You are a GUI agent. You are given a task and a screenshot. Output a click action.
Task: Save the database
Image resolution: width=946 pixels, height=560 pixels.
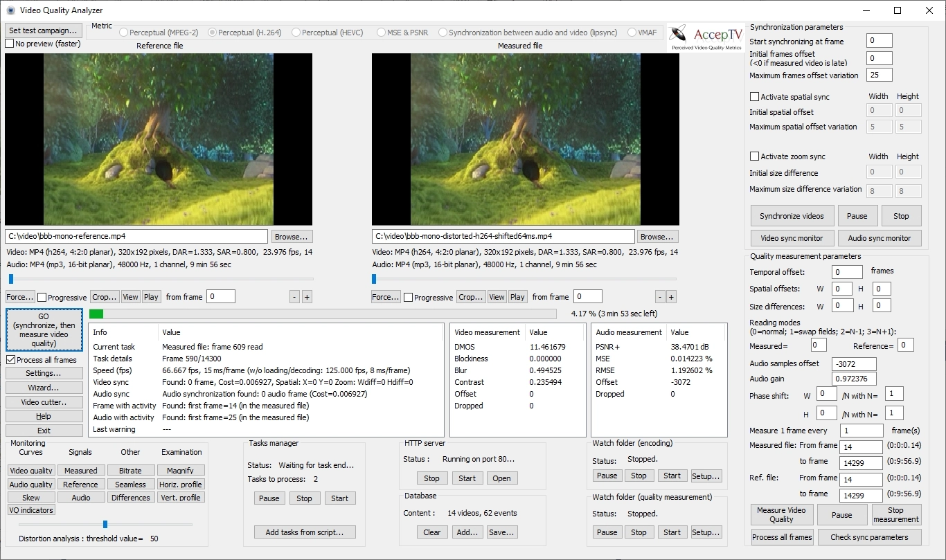(x=501, y=532)
